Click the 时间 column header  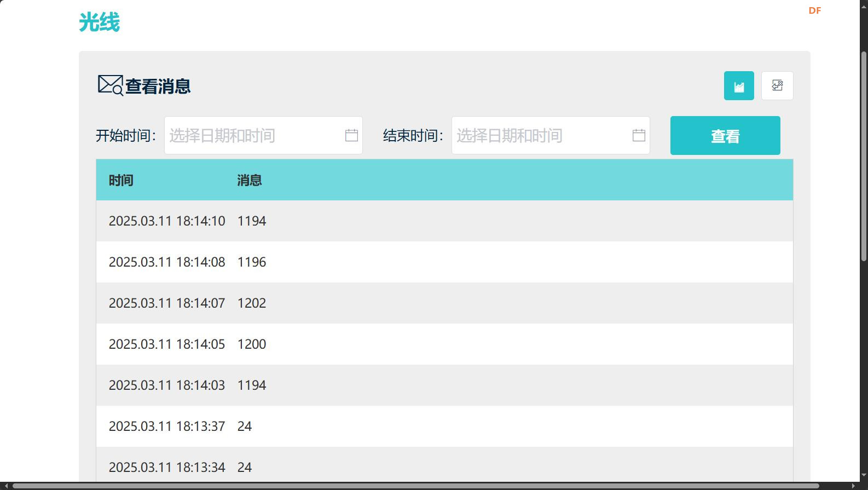121,180
